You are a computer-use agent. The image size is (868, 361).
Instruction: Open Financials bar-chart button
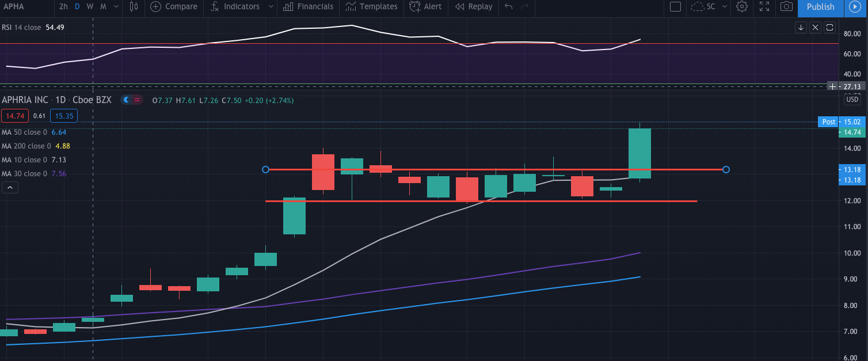[288, 7]
